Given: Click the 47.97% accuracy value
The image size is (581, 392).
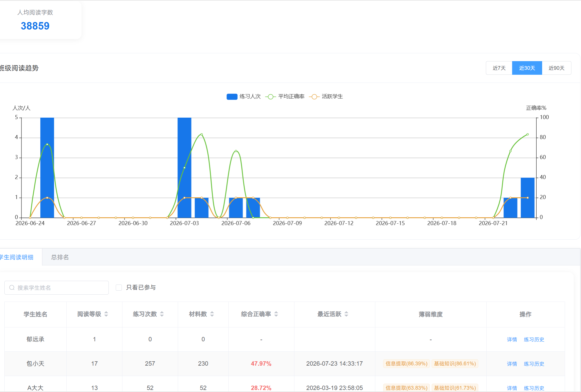Looking at the screenshot, I should click(x=261, y=364).
